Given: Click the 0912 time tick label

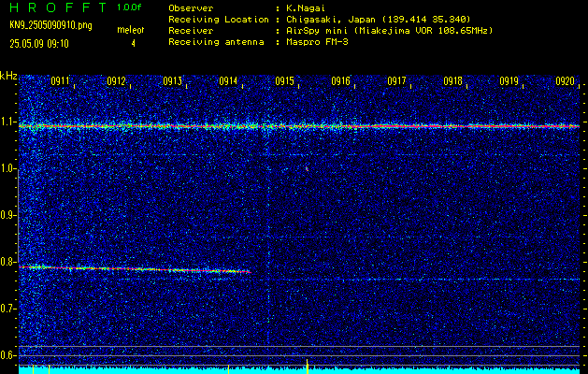Looking at the screenshot, I should 116,81.
